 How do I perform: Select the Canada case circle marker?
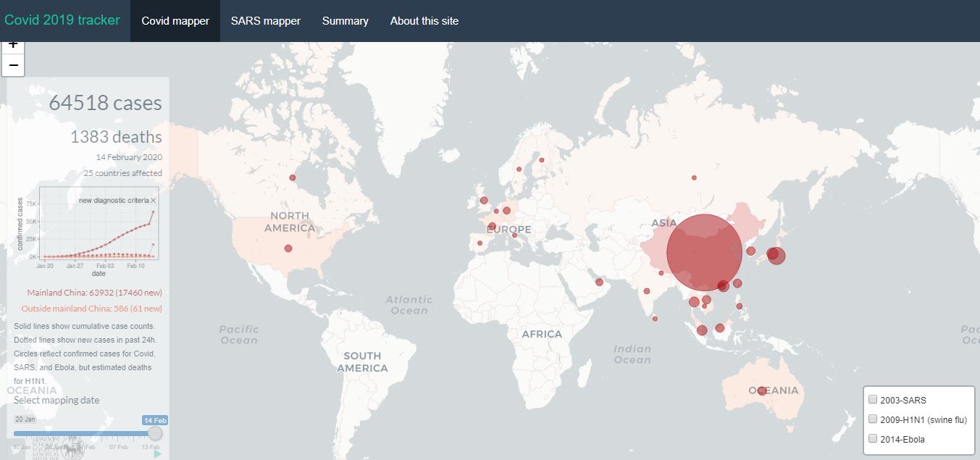point(293,177)
